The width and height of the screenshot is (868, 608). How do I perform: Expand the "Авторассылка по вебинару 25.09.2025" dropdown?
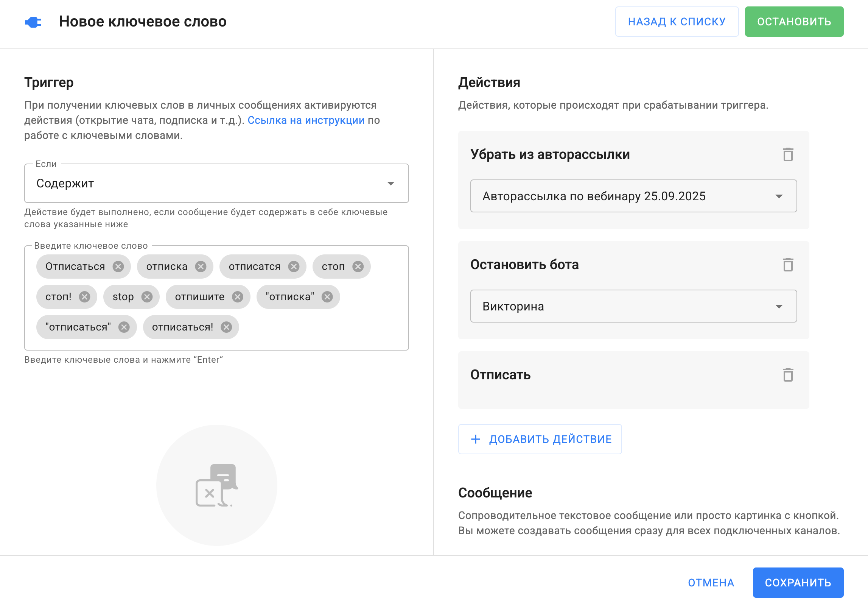(633, 196)
